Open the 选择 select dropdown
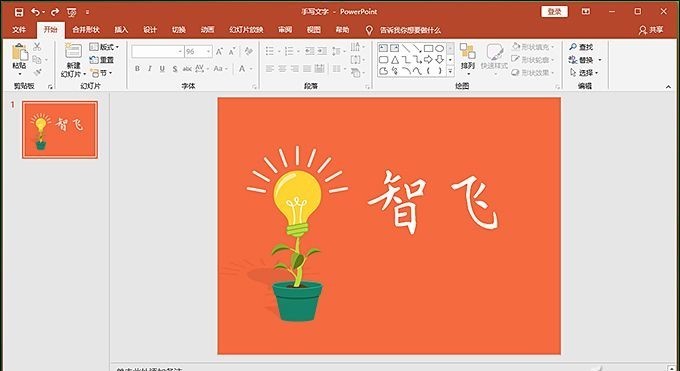Image resolution: width=680 pixels, height=371 pixels. click(x=584, y=72)
